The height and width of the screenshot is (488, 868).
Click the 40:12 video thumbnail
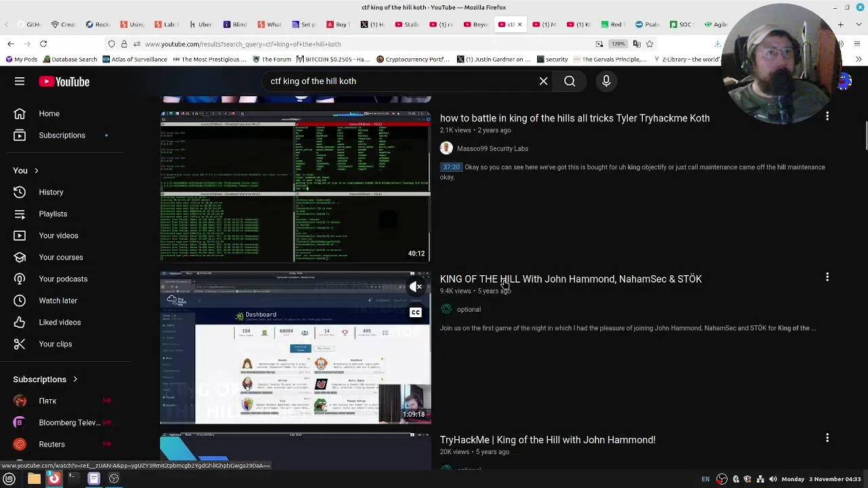(296, 186)
